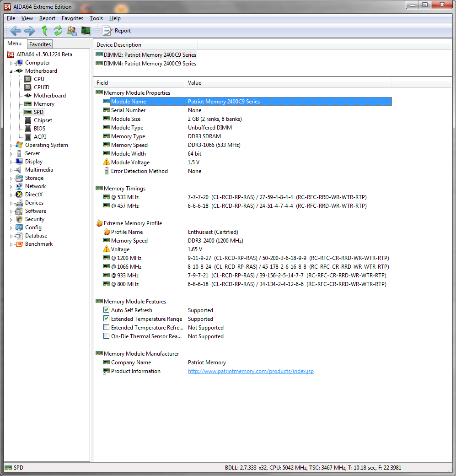Image resolution: width=456 pixels, height=476 pixels.
Task: Expand the Operating System node
Action: click(x=11, y=146)
